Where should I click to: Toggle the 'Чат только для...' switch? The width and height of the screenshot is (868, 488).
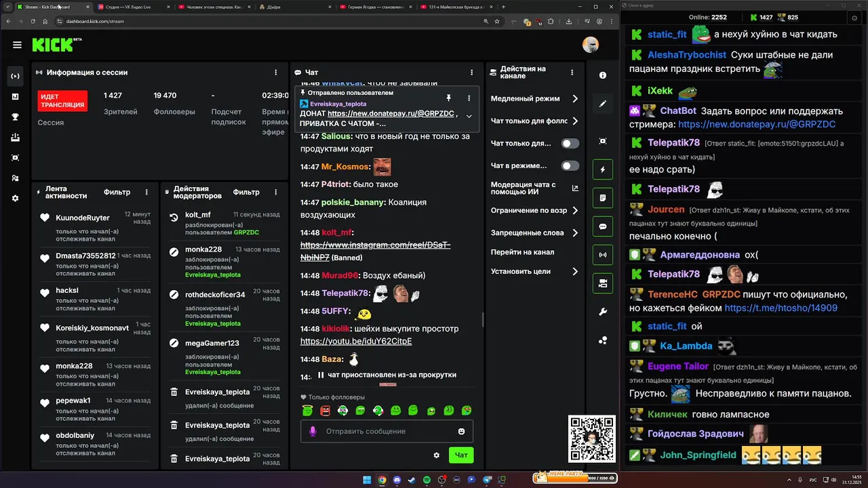pyautogui.click(x=570, y=144)
